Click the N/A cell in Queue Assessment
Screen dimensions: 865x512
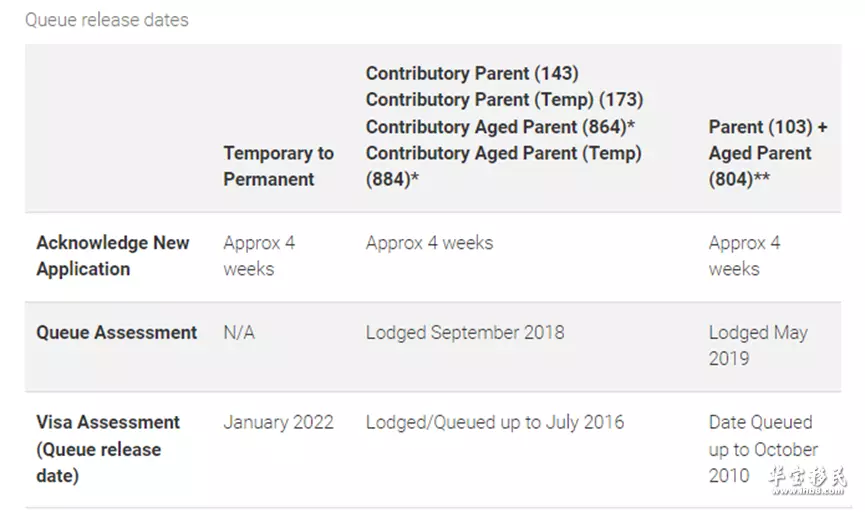coord(239,333)
